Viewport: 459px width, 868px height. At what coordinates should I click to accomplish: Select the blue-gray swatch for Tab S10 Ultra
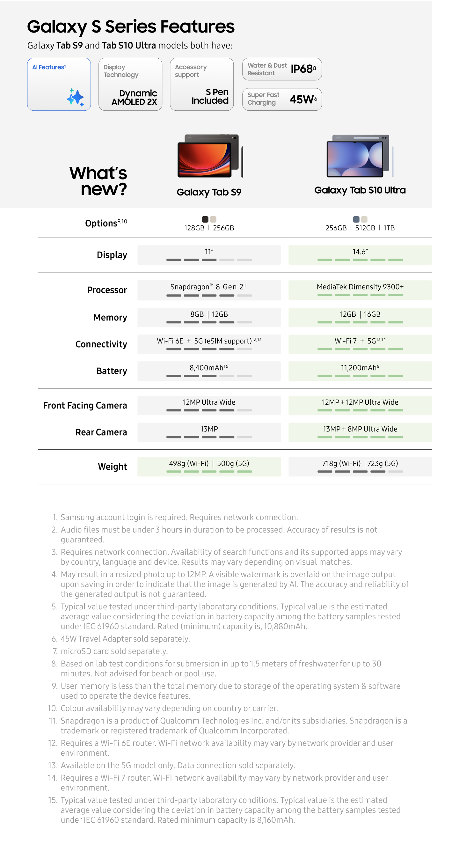click(x=356, y=219)
